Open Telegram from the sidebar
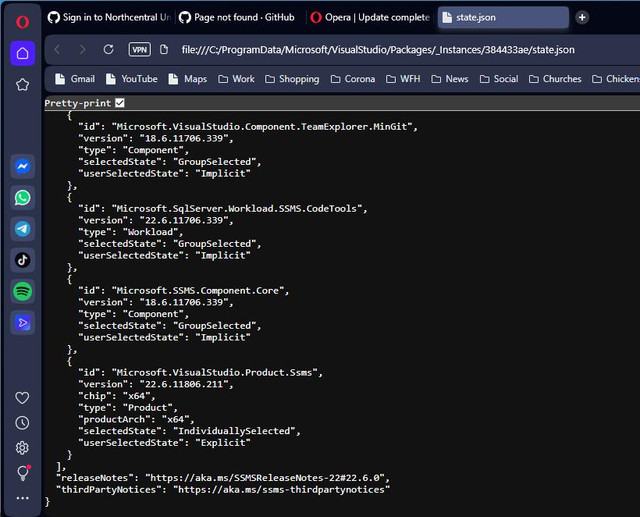The width and height of the screenshot is (640, 517). 22,229
